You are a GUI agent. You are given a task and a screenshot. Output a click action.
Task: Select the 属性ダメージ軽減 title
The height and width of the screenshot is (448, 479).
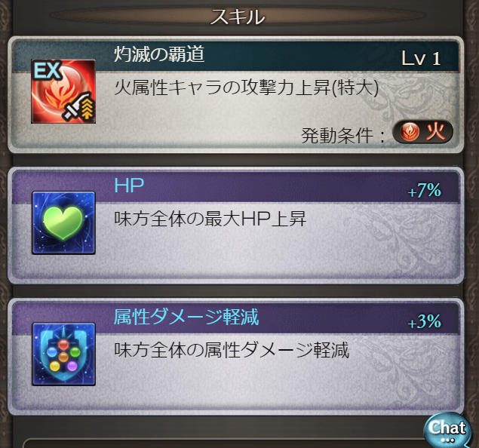(186, 317)
